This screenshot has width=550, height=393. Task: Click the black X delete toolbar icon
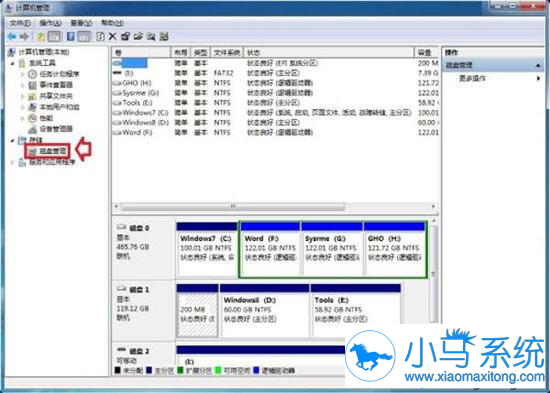point(113,36)
